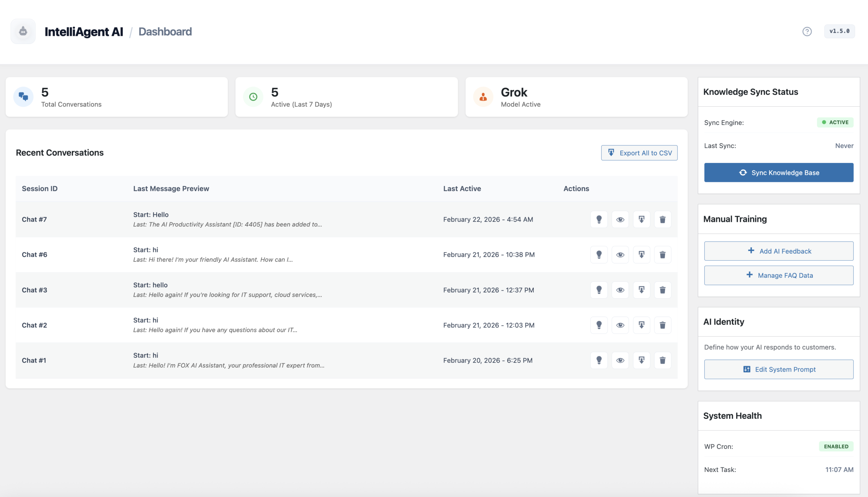Add AI Feedback under Manual Training
This screenshot has width=868, height=497.
pyautogui.click(x=778, y=251)
